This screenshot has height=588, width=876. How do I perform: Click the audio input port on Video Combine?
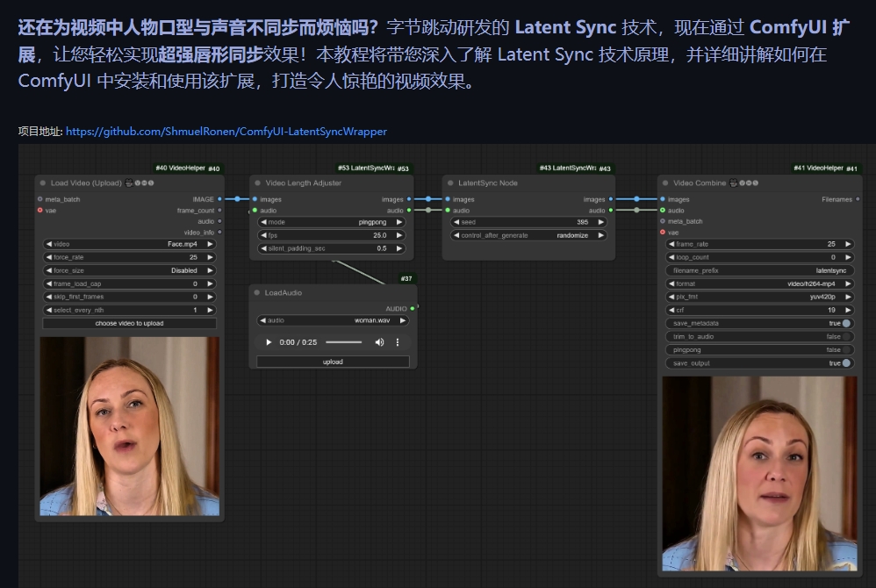coord(663,210)
